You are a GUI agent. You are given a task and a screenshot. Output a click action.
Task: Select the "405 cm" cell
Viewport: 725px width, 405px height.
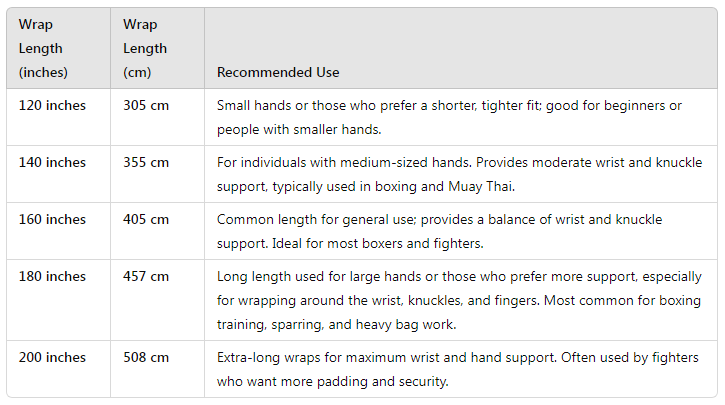(145, 219)
